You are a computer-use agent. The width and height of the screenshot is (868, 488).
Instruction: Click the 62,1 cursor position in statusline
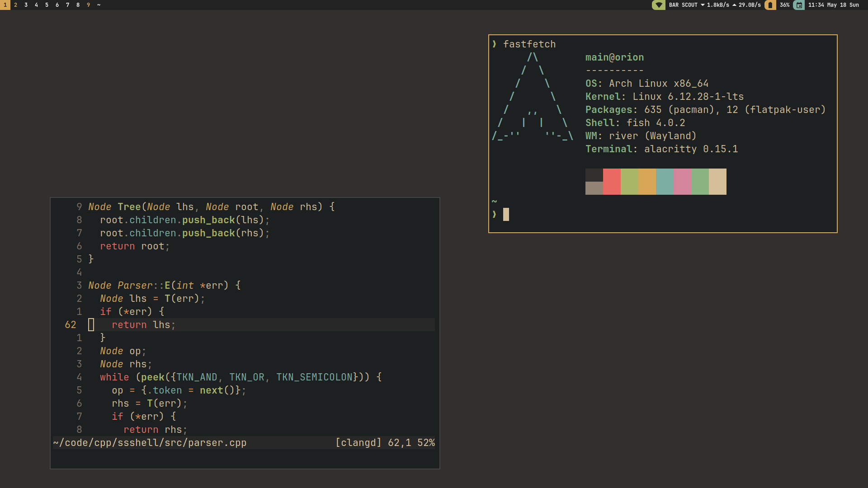pyautogui.click(x=400, y=443)
